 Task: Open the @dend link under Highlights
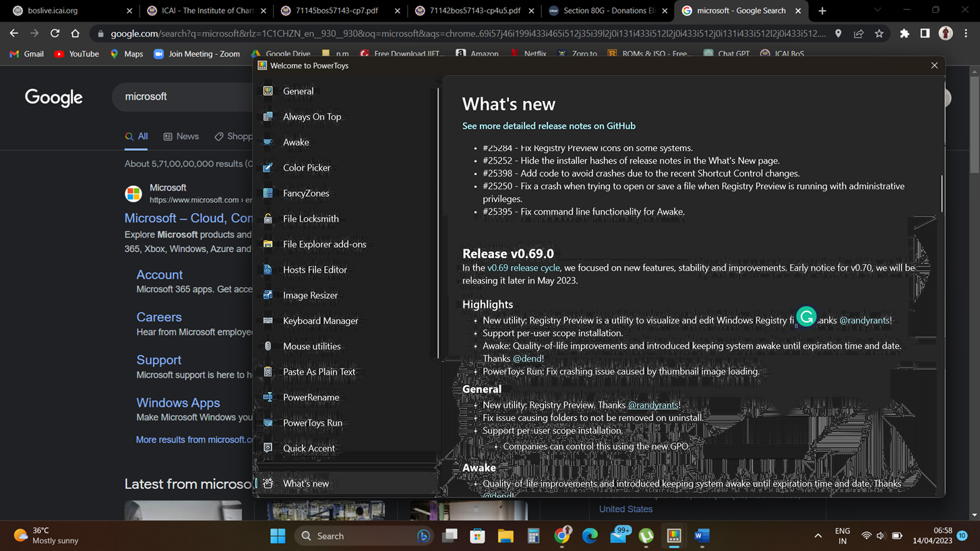526,359
